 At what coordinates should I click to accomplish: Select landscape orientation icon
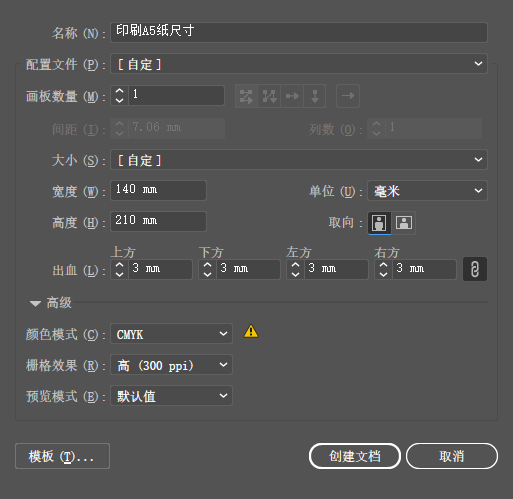click(x=404, y=223)
